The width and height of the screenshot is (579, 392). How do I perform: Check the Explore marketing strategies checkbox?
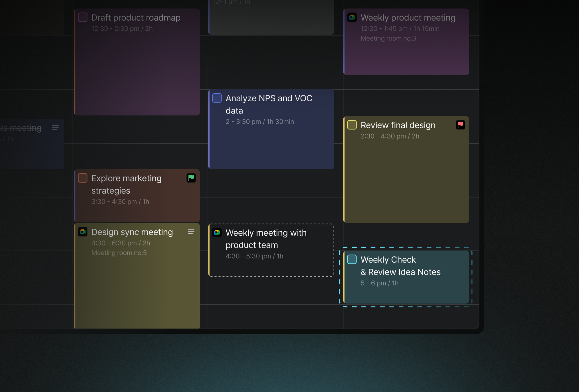pyautogui.click(x=83, y=178)
